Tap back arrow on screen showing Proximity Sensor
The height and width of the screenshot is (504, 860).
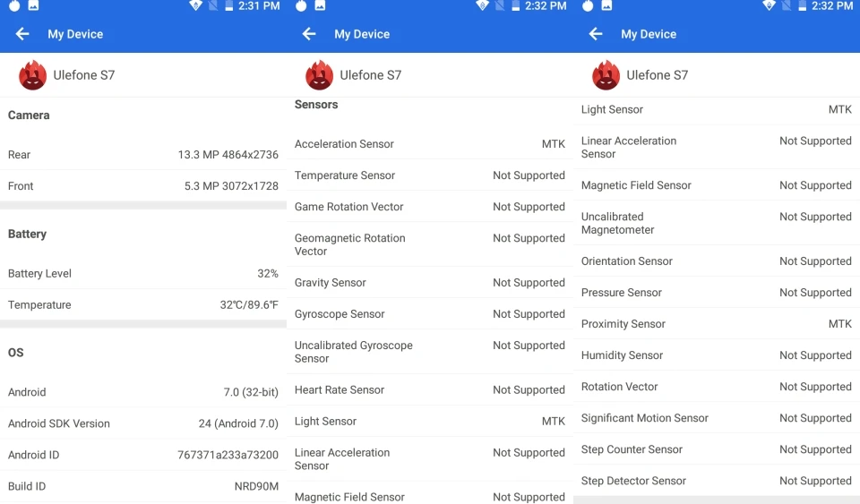tap(596, 34)
